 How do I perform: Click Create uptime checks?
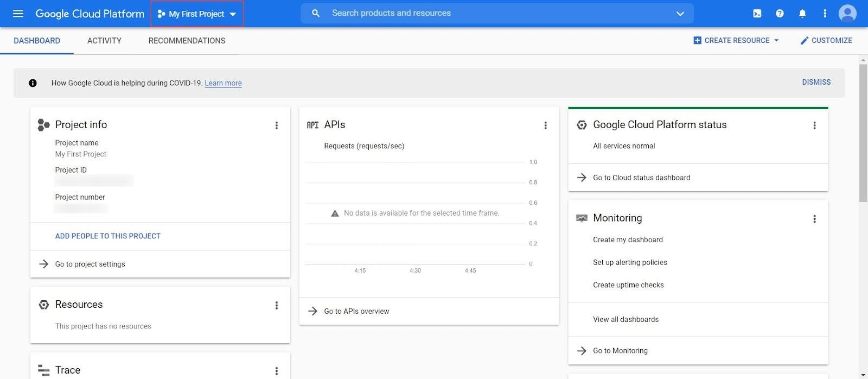628,285
